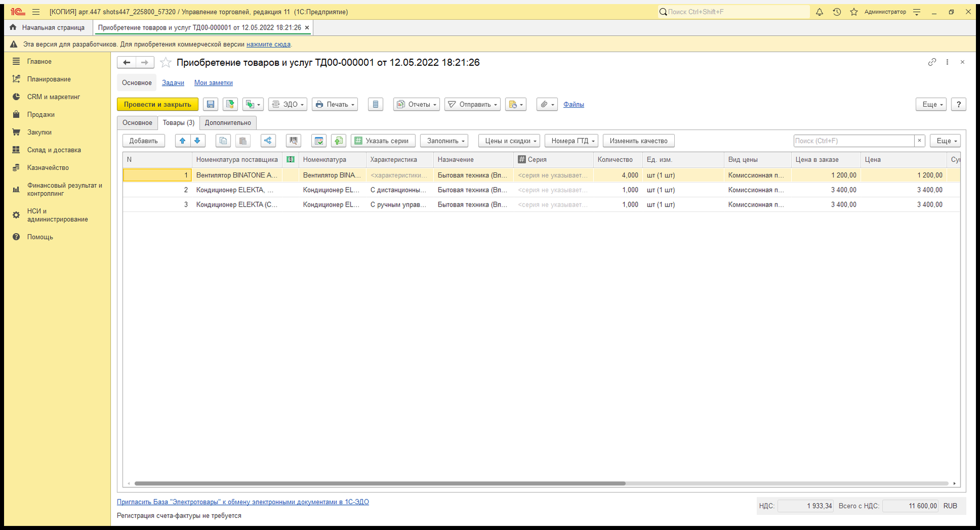Click the horizontal scrollbar of goods table
The image size is (980, 530).
380,483
